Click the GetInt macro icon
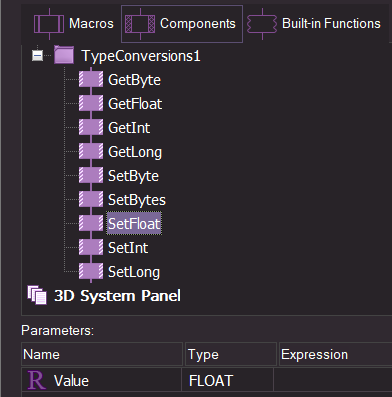Viewport: 392px width, 397px height. coord(91,128)
